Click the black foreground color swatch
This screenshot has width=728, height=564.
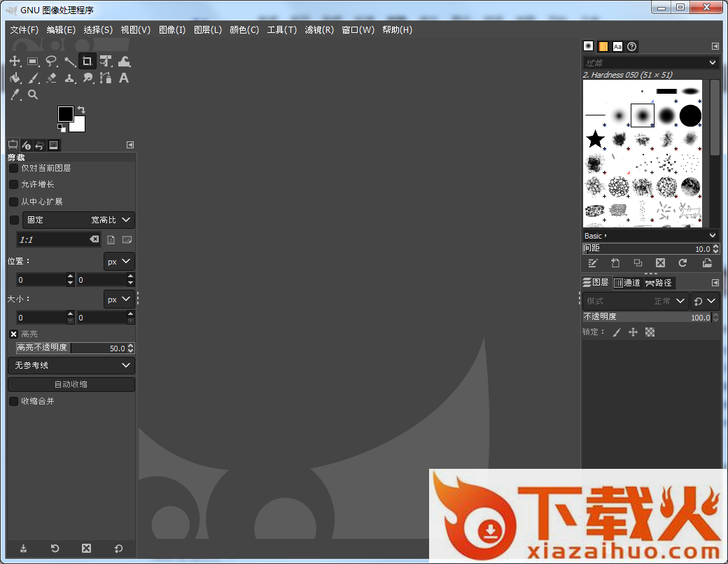[x=64, y=113]
